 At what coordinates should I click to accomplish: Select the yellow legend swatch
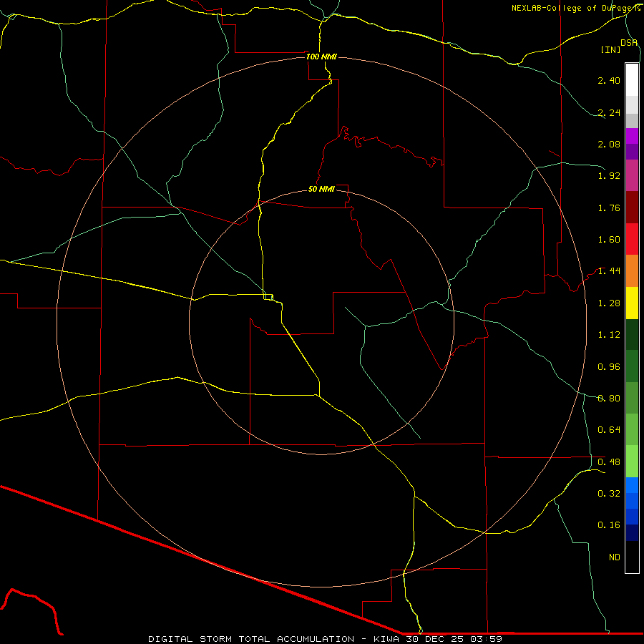tap(632, 303)
